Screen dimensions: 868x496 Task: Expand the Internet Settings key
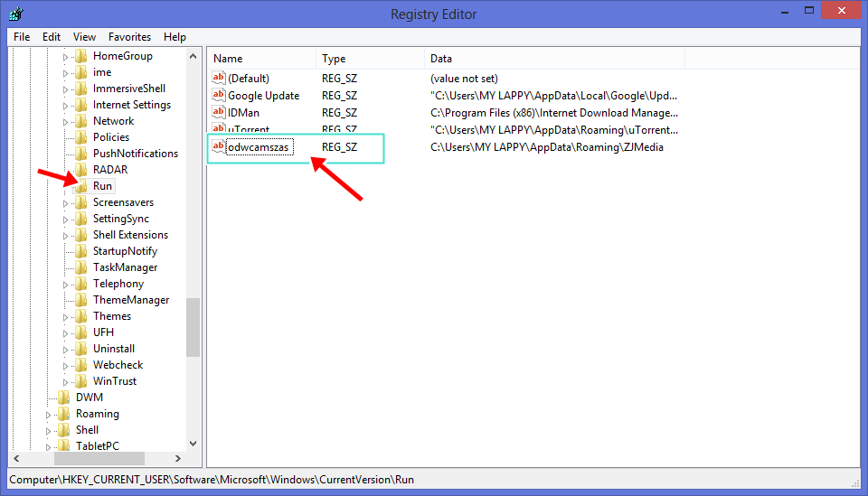[65, 106]
